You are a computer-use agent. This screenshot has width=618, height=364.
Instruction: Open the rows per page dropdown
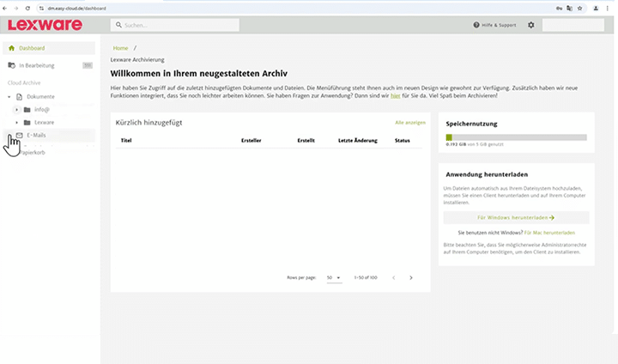click(x=334, y=278)
